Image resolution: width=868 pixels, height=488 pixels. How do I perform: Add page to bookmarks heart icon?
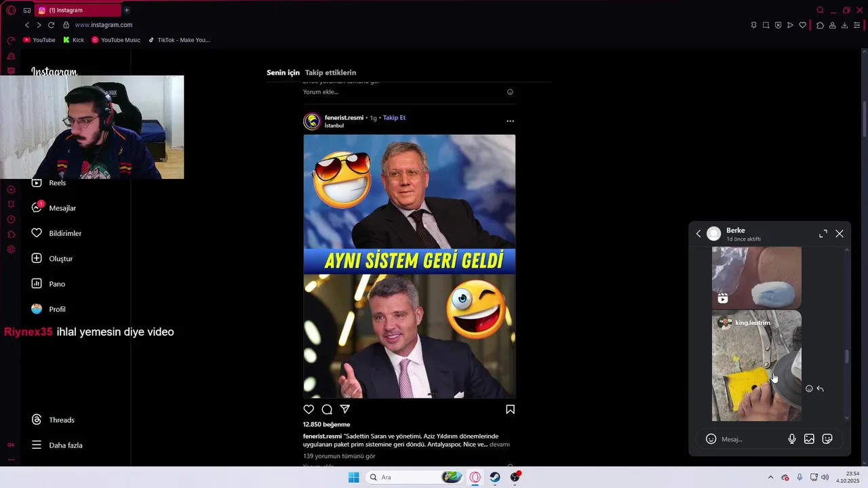tap(802, 25)
